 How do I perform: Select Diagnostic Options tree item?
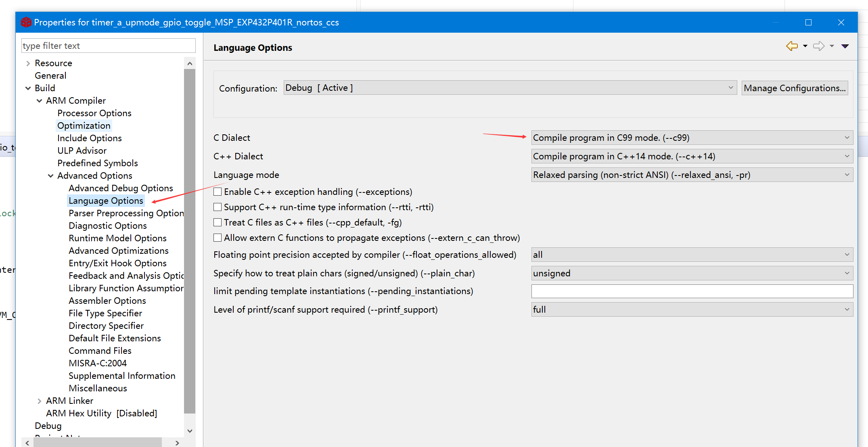[x=107, y=226]
